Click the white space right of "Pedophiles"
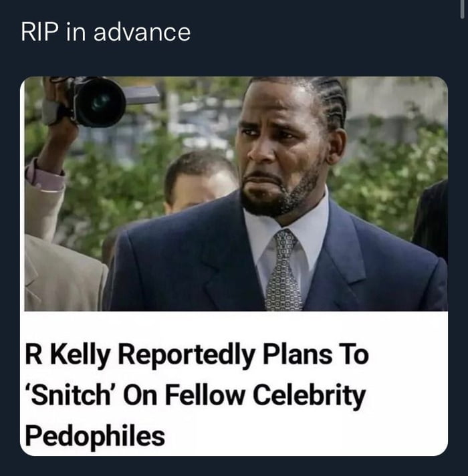 301,437
